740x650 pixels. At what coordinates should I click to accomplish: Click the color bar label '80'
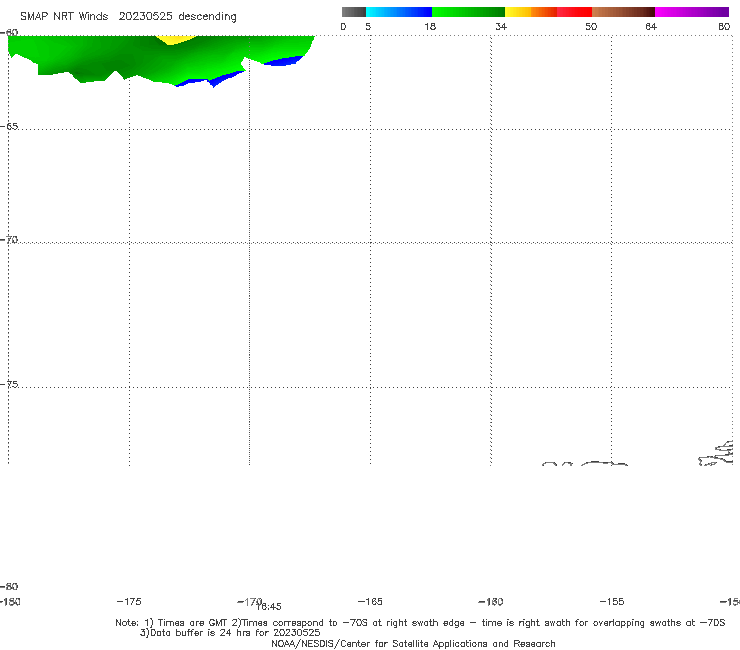tap(724, 26)
